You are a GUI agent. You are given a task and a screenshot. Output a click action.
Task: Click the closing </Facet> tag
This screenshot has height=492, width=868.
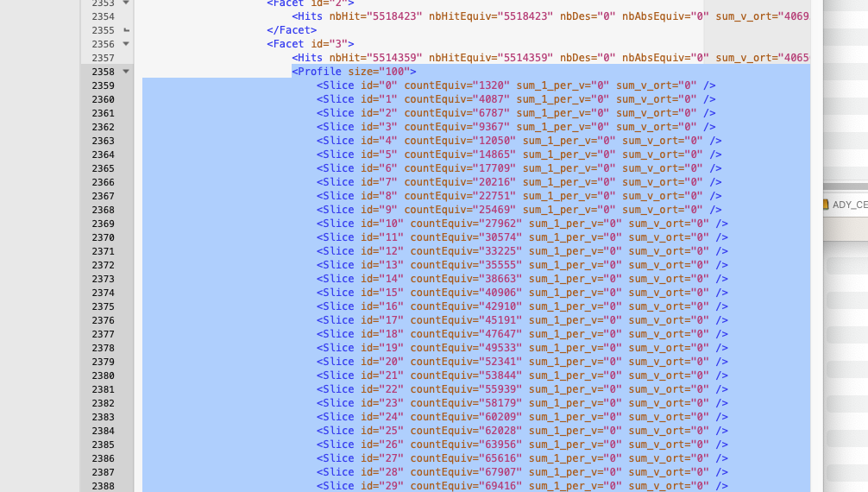pos(292,30)
